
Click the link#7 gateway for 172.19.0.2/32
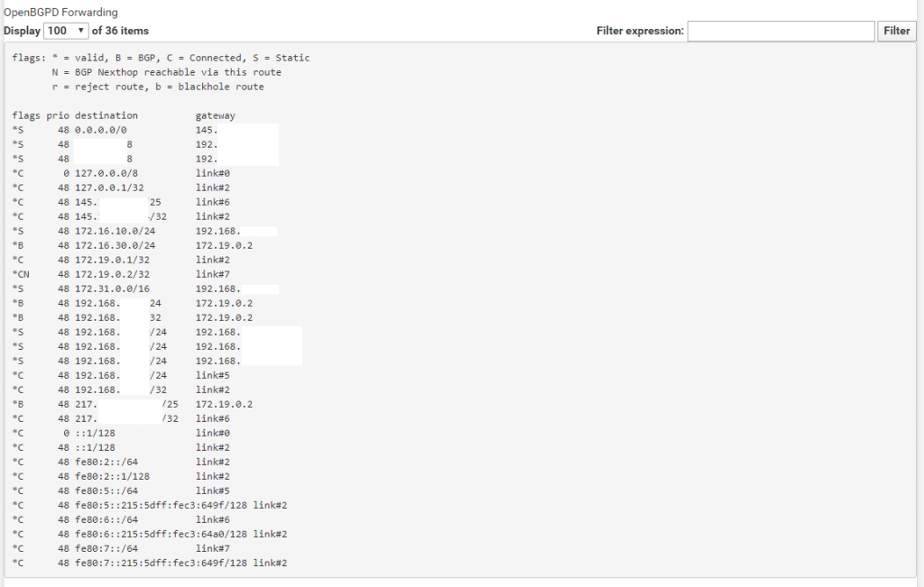point(213,274)
